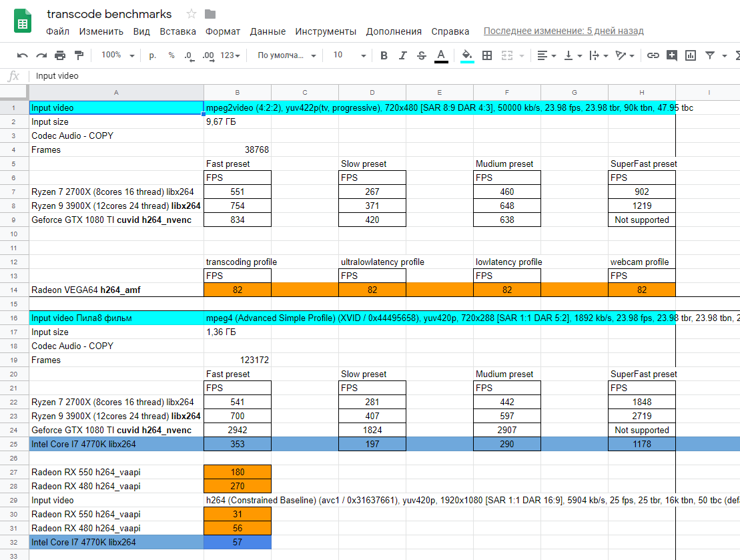The image size is (740, 560).
Task: Open horizontal align dropdown
Action: click(546, 55)
